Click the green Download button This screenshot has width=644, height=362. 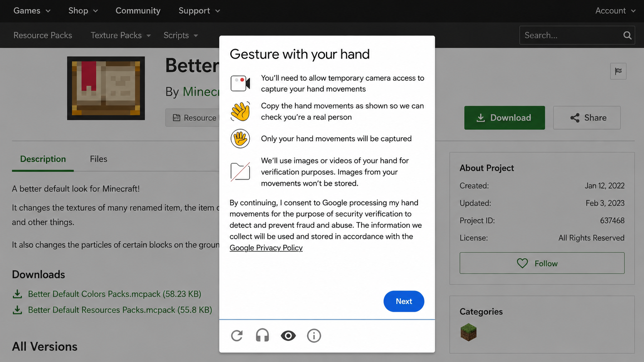click(504, 118)
